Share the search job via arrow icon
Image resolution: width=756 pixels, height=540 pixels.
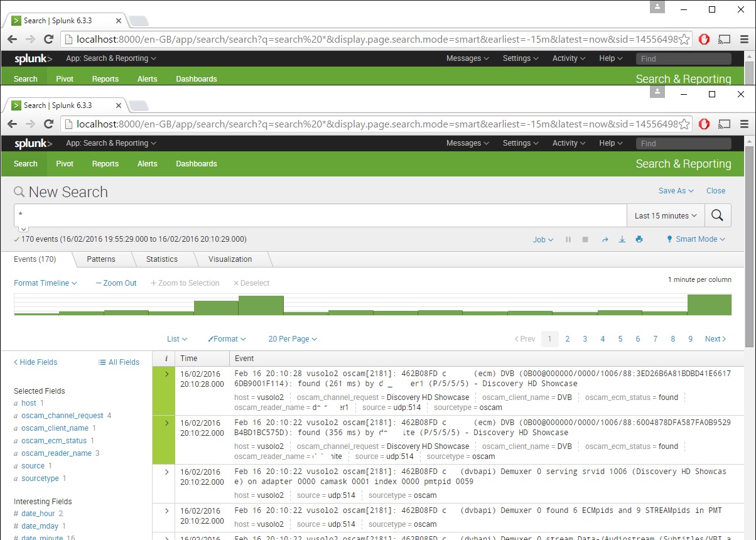pyautogui.click(x=605, y=239)
